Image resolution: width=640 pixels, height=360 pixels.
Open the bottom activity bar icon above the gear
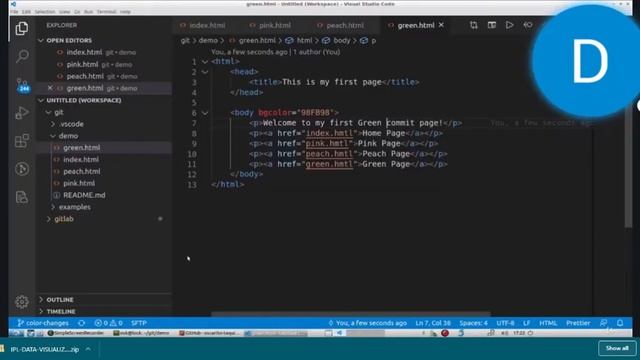point(22,197)
